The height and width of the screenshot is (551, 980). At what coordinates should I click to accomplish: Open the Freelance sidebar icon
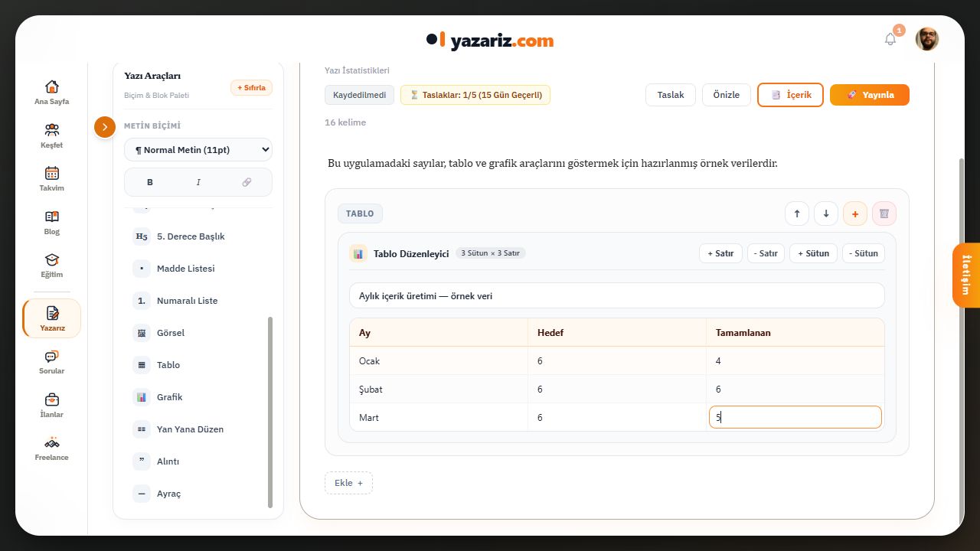click(52, 442)
